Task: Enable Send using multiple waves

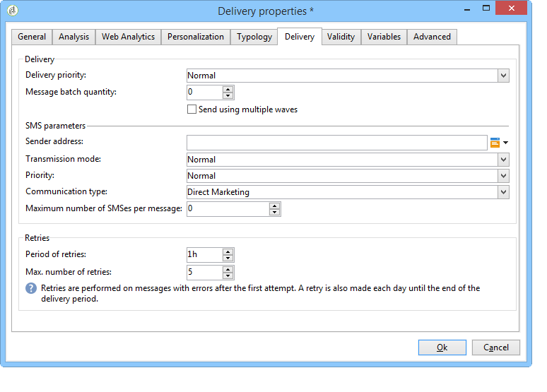Action: [192, 109]
